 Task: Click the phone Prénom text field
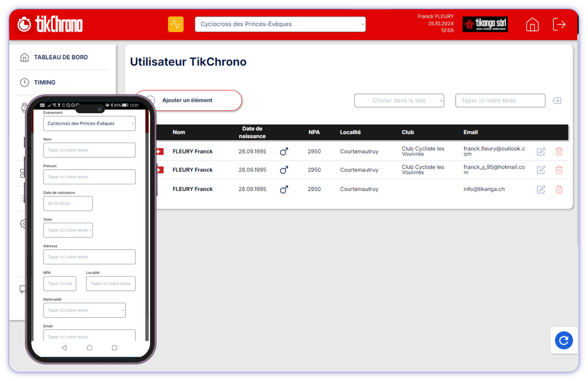[x=89, y=177]
